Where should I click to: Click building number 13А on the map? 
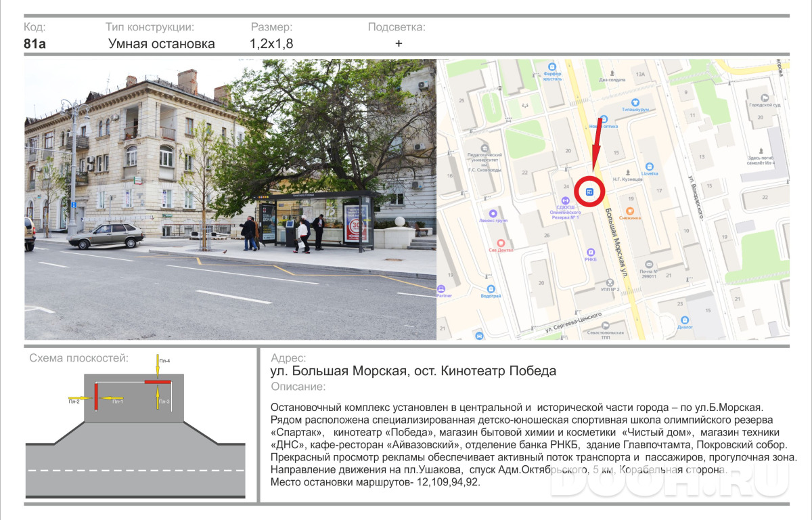tap(640, 73)
